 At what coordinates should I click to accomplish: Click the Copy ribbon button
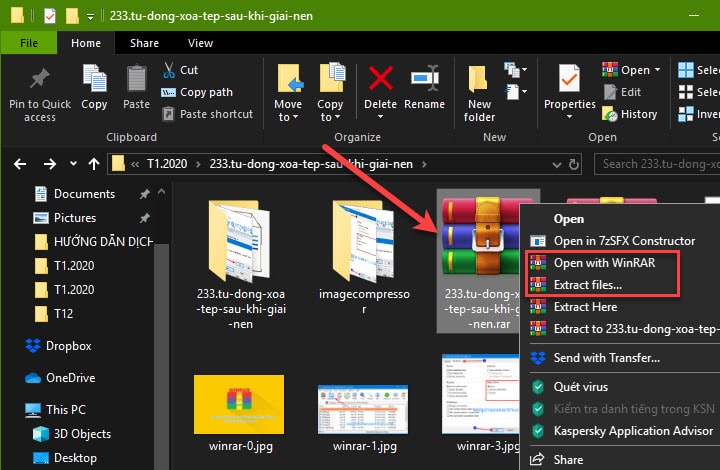(94, 87)
